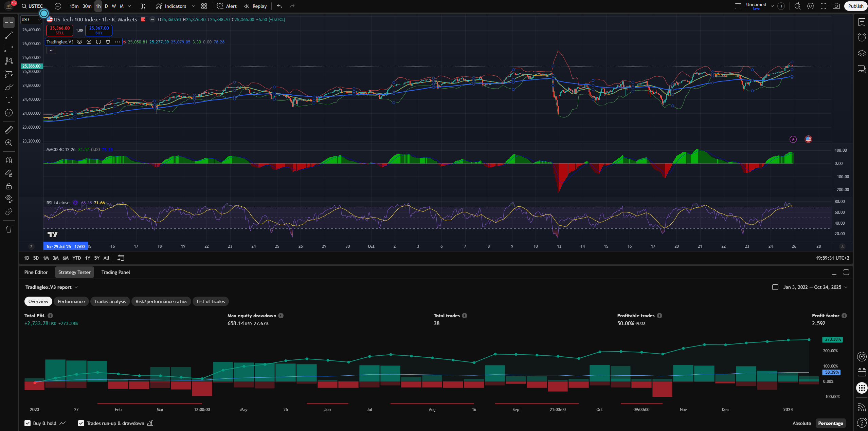Start Bar Replay mode
Viewport: 868px width, 431px height.
(x=255, y=6)
